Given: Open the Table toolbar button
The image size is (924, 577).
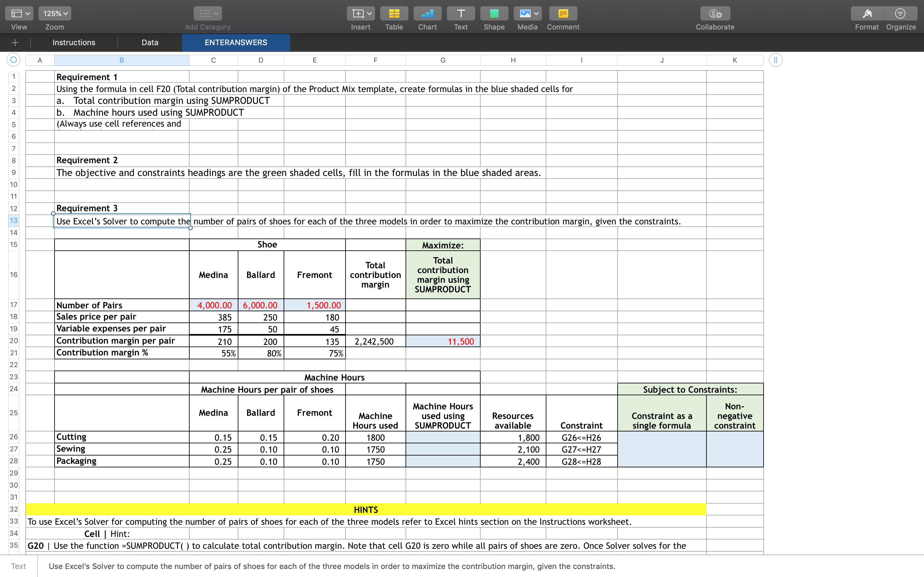Looking at the screenshot, I should [x=394, y=14].
